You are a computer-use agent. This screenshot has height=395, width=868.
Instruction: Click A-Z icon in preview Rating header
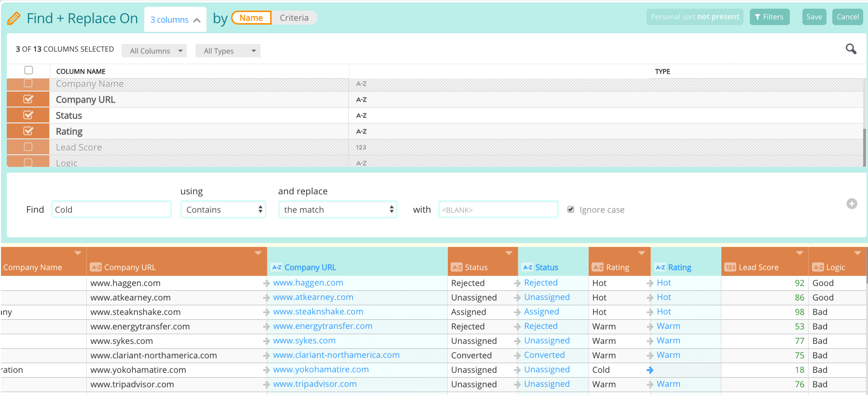[661, 267]
